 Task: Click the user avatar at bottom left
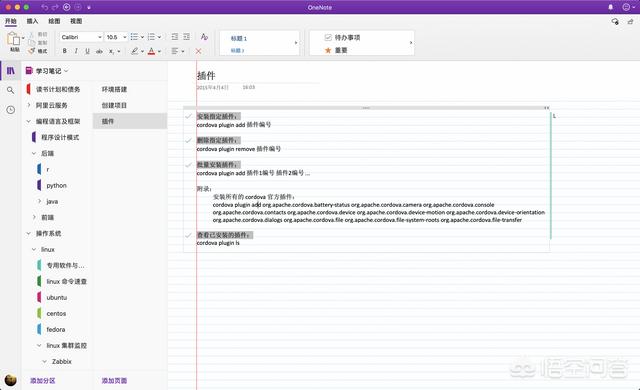point(11,380)
